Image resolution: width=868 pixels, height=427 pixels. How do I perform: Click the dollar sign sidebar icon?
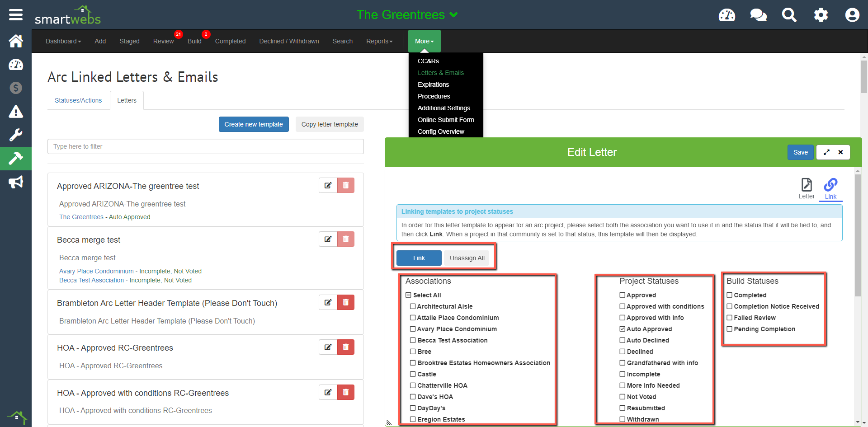coord(16,88)
